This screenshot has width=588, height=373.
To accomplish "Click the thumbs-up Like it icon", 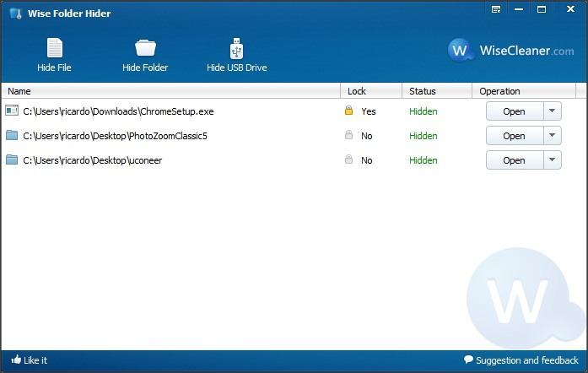I will [16, 359].
